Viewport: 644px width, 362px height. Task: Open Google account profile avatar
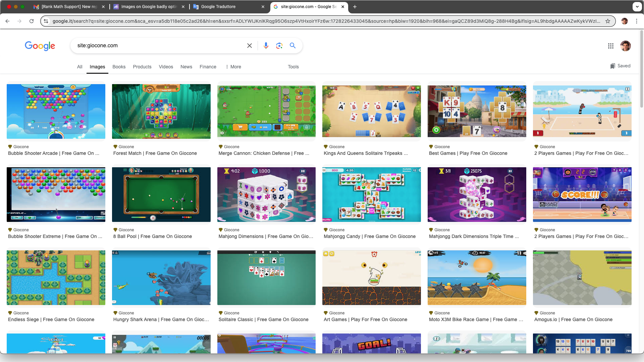click(x=626, y=46)
